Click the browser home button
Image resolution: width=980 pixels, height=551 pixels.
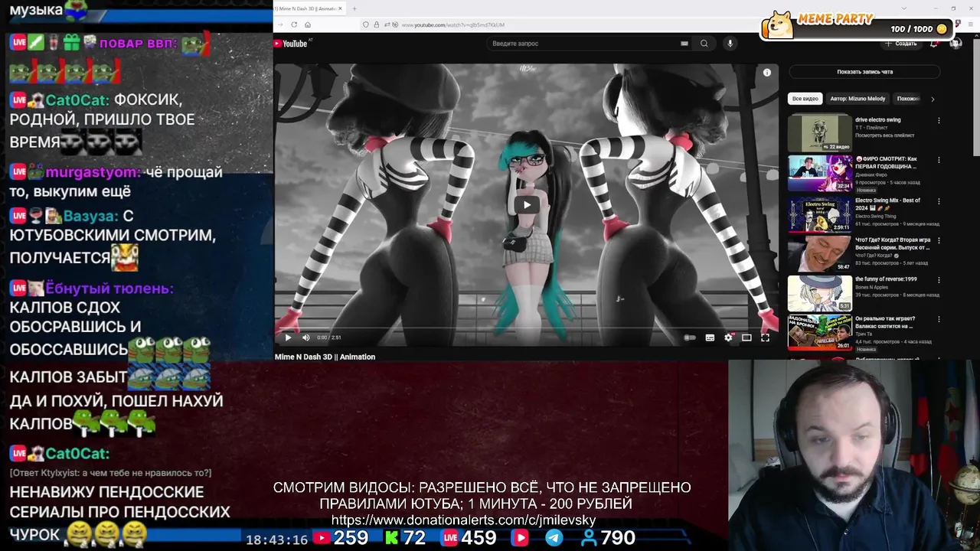(x=308, y=24)
